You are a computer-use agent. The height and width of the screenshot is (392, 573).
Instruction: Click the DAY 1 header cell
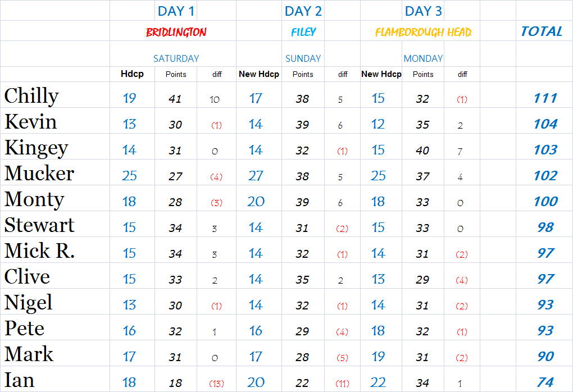click(176, 11)
